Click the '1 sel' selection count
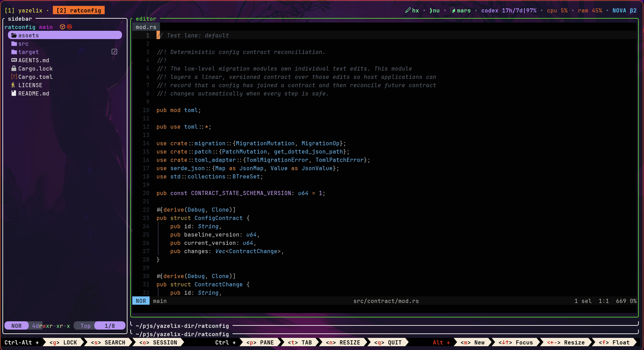Screen dimensions: 644x350 point(583,301)
